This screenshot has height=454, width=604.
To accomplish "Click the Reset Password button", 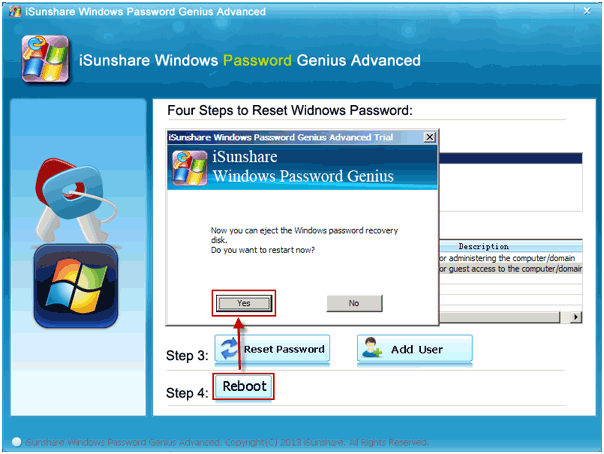I will coord(272,349).
